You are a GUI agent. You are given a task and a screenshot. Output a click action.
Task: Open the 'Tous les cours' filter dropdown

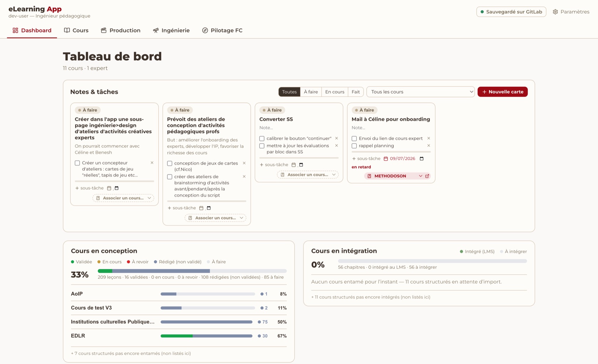tap(421, 92)
